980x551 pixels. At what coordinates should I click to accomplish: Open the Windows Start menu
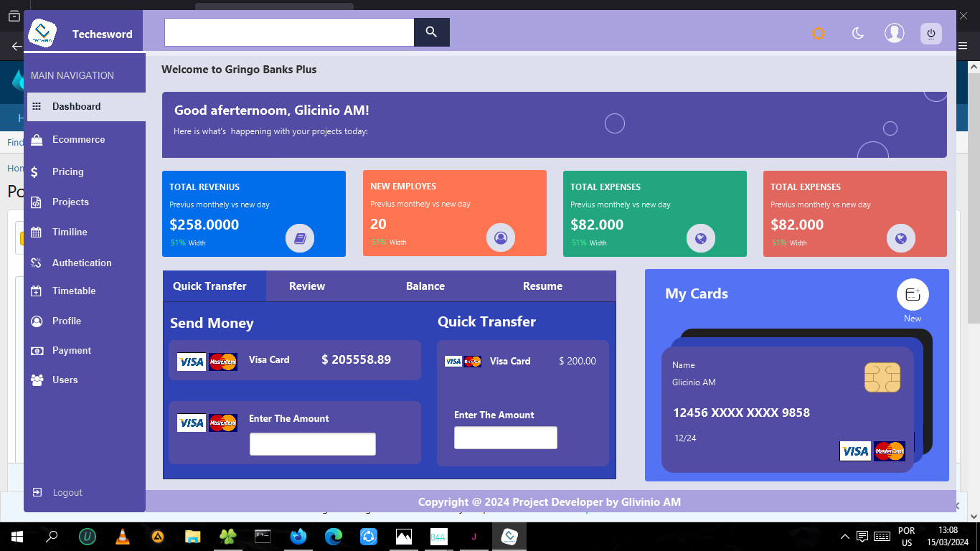coord(17,537)
